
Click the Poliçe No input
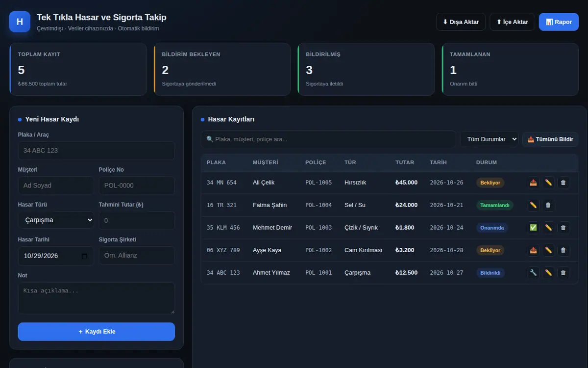click(x=137, y=185)
